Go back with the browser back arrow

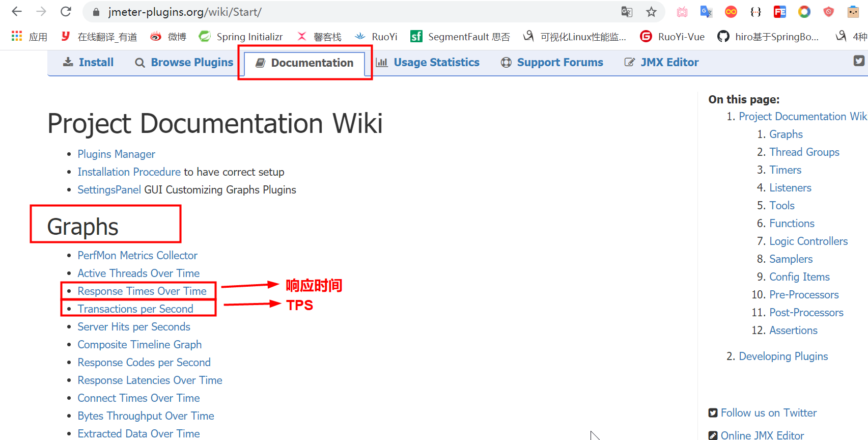pyautogui.click(x=17, y=12)
